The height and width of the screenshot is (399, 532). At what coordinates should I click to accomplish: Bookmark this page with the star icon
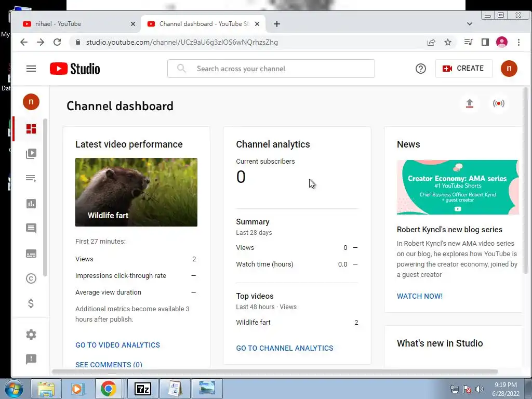[x=448, y=42]
